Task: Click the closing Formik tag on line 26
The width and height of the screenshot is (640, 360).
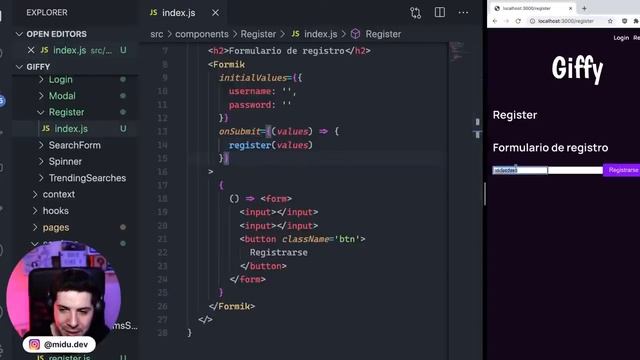Action: pos(232,306)
